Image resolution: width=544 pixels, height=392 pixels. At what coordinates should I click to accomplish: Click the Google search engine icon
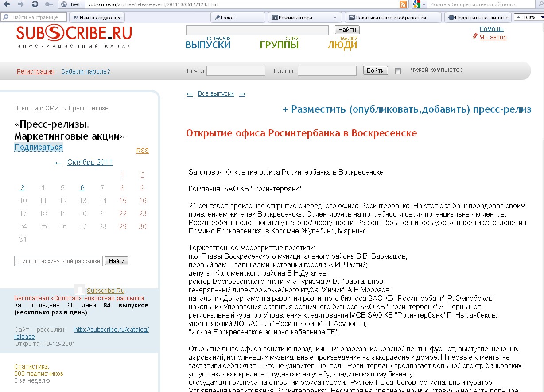coord(416,4)
